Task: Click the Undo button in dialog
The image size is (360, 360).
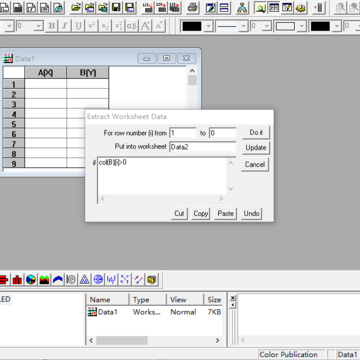Action: 251,213
